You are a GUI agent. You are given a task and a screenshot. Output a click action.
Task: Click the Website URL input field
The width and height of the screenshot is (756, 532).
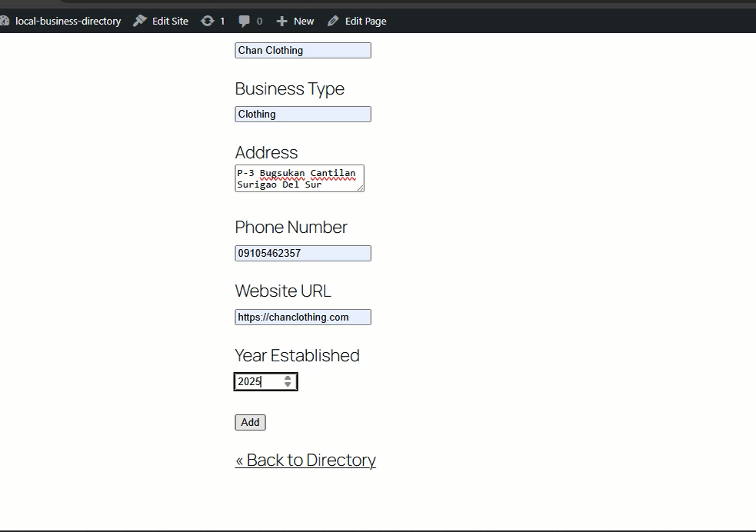302,318
